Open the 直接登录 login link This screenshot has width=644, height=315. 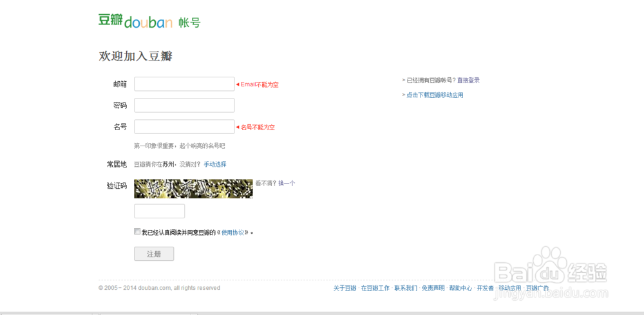coord(468,81)
